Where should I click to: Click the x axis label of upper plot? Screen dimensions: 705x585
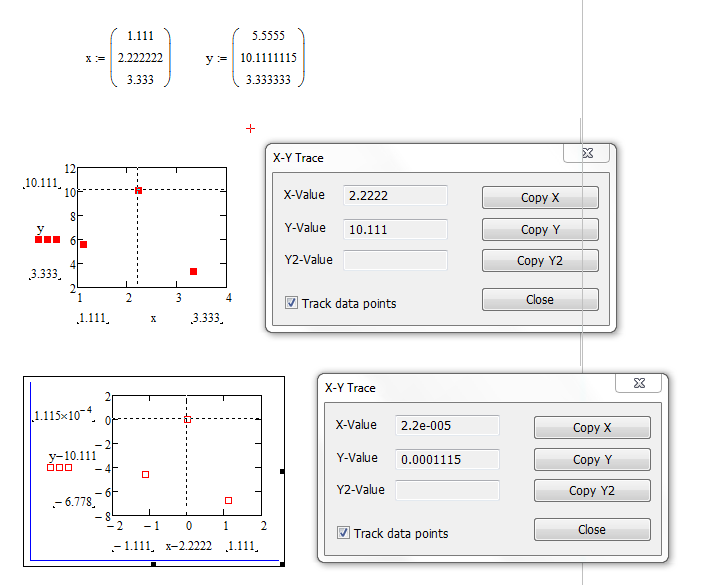153,318
